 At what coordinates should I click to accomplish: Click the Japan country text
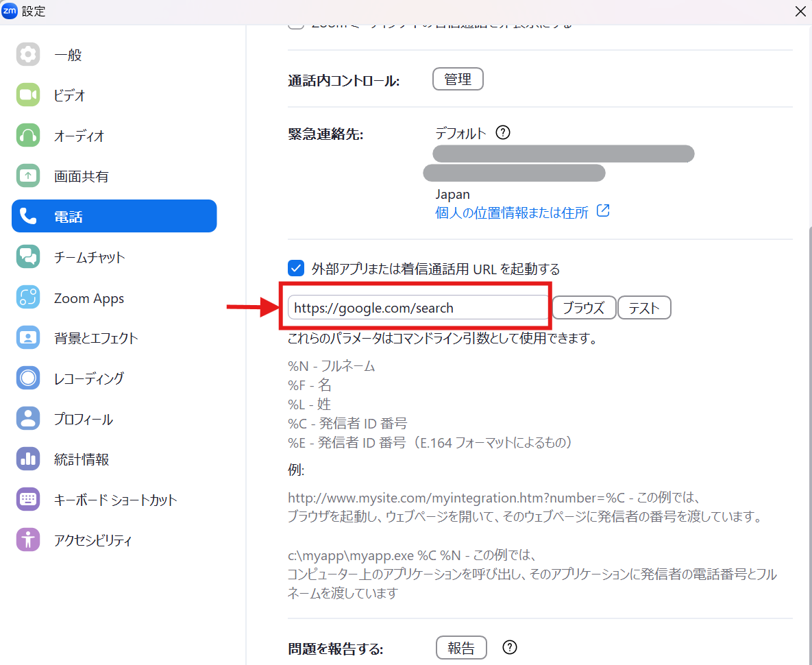pos(452,194)
